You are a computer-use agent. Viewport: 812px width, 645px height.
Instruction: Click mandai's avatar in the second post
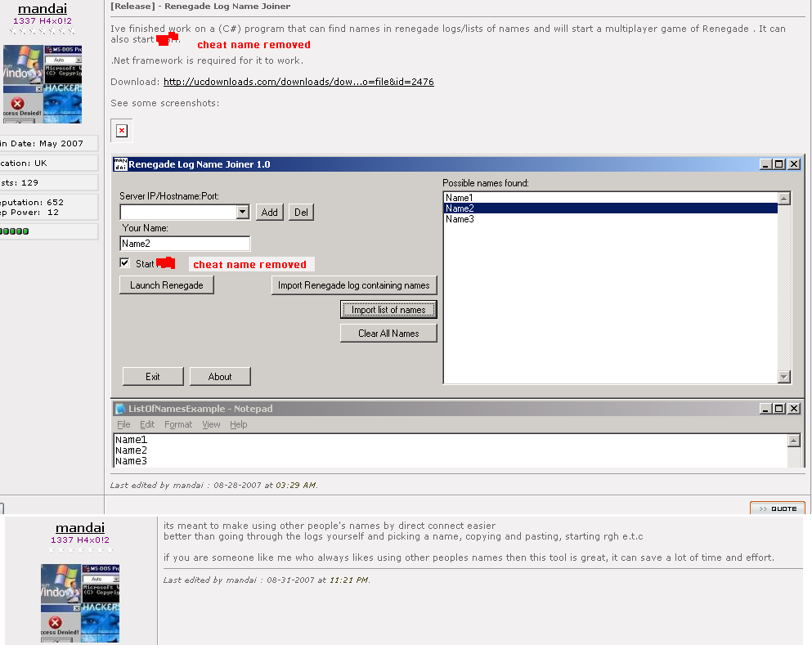tap(80, 602)
